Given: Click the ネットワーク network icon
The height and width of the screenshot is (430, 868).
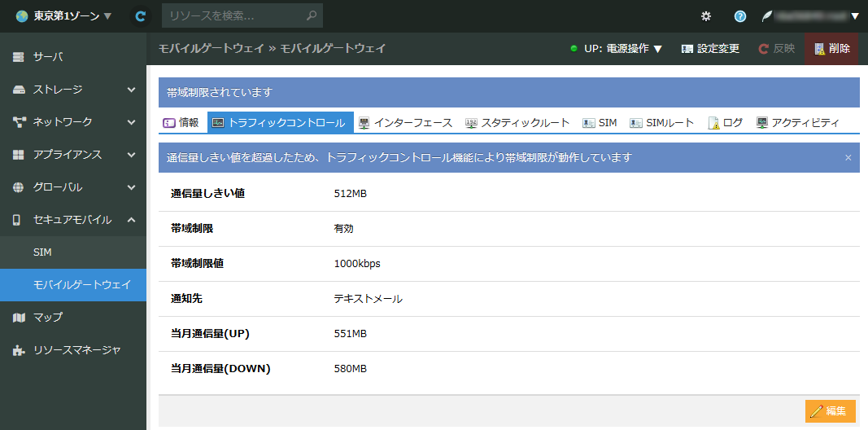Looking at the screenshot, I should [19, 122].
